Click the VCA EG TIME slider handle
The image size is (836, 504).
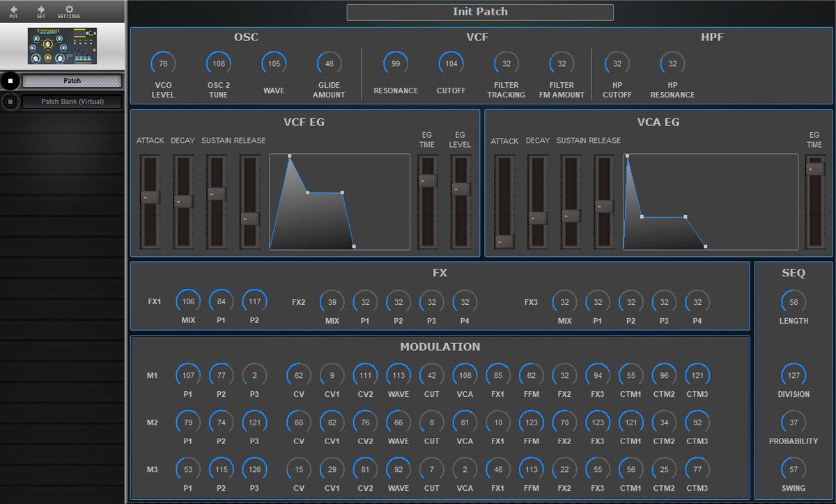[x=815, y=168]
